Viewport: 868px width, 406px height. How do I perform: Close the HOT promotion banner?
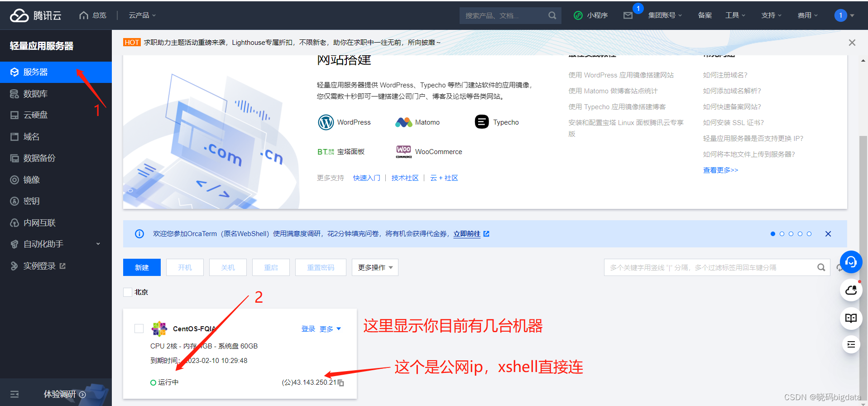coord(852,43)
